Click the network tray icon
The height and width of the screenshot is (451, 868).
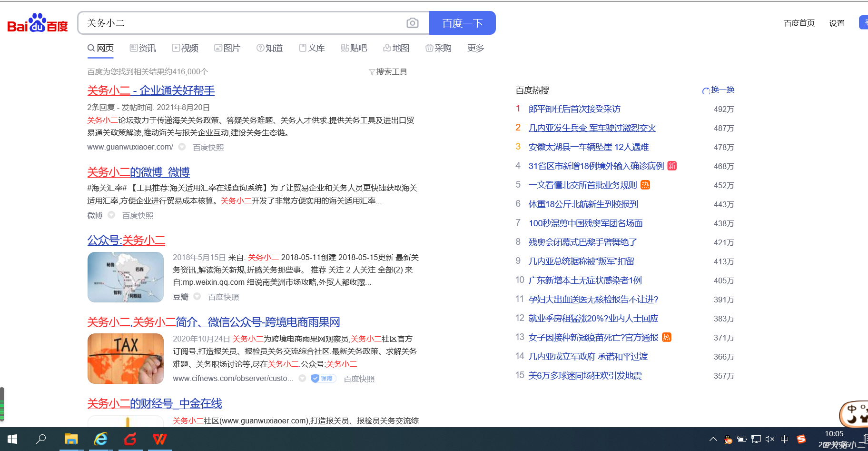coord(756,439)
